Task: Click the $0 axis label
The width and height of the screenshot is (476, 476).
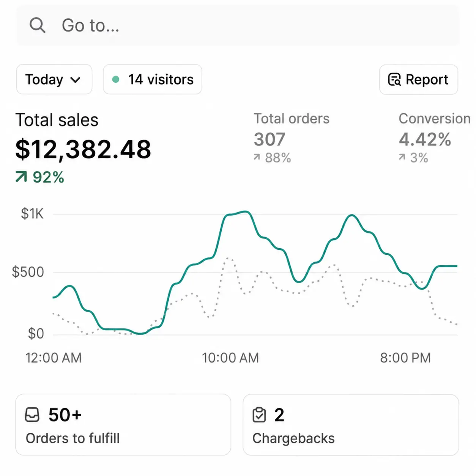Action: [36, 334]
